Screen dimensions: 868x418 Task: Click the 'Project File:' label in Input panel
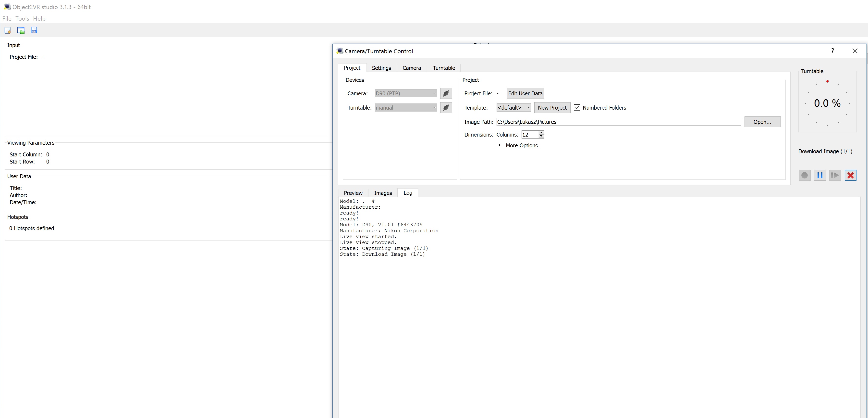(24, 57)
